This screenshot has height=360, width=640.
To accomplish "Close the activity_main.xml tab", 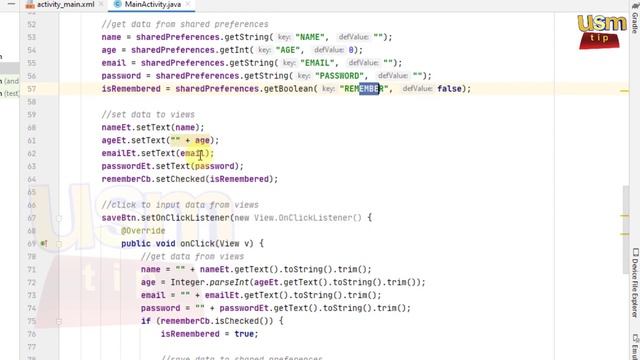I will (101, 4).
